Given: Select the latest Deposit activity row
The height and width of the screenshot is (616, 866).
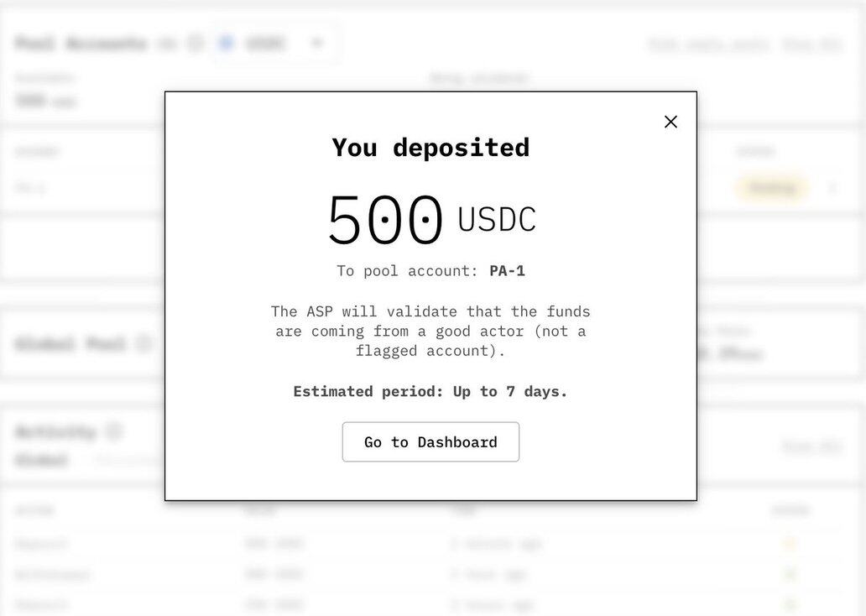Looking at the screenshot, I should click(41, 544).
